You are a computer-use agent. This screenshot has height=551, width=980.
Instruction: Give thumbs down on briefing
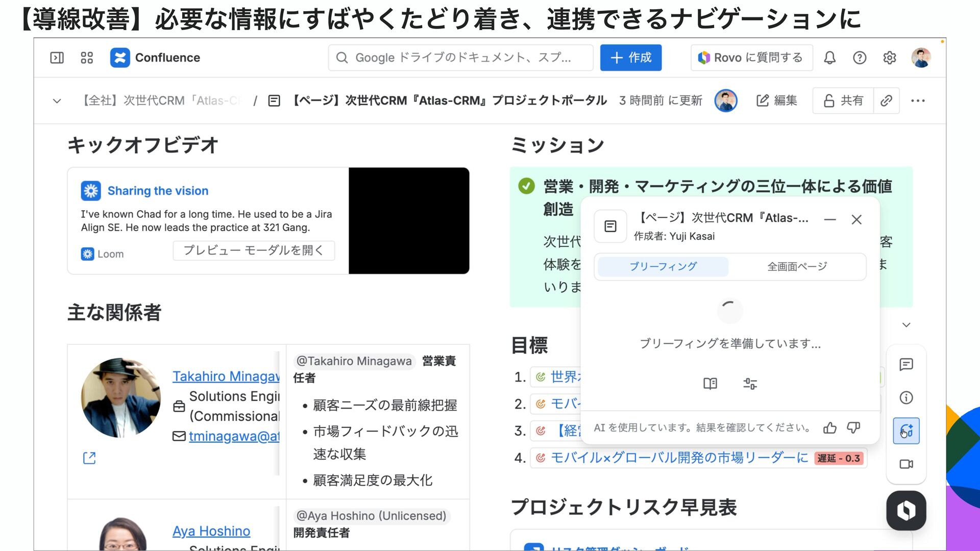click(x=853, y=428)
